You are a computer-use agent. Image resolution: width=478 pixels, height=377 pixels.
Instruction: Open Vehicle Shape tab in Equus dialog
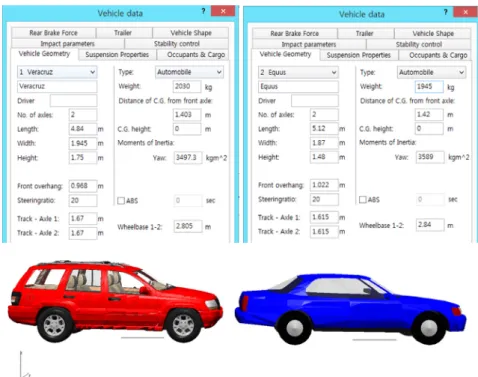coord(433,33)
